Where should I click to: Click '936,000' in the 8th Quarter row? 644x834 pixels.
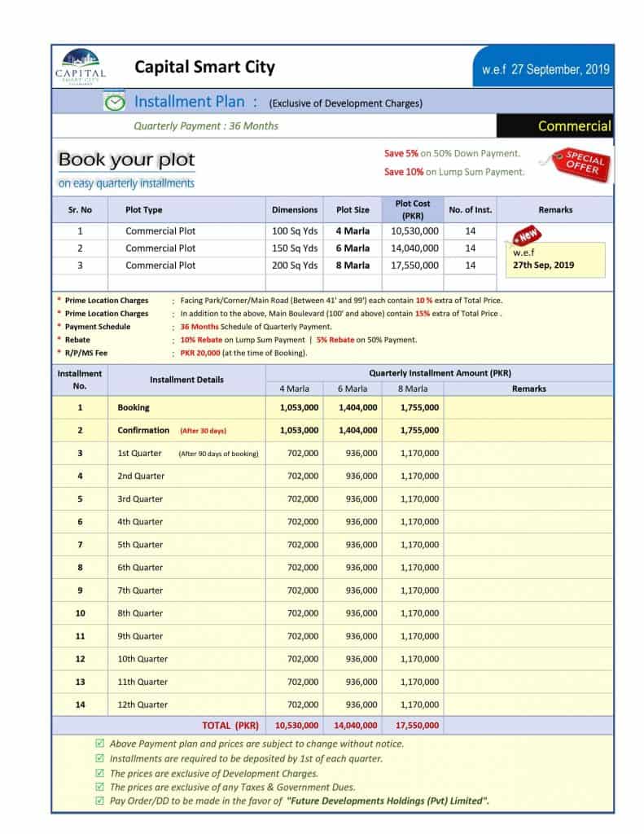coord(361,613)
